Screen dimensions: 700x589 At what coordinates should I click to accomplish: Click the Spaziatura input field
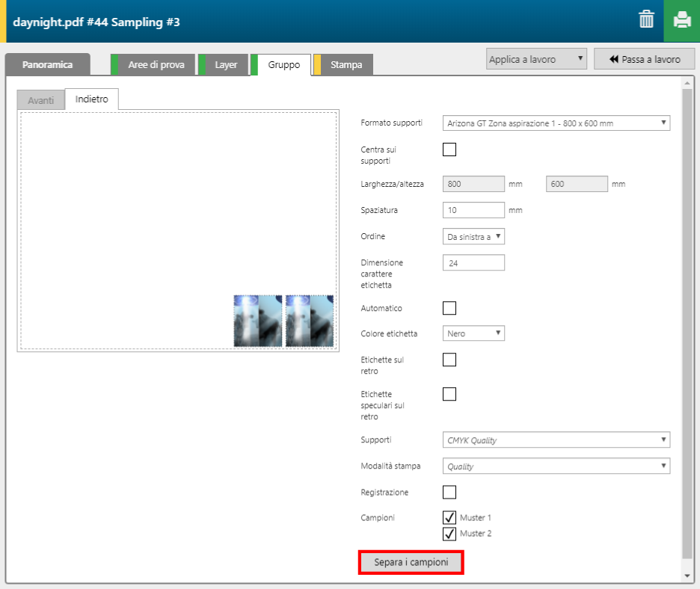[x=473, y=210]
